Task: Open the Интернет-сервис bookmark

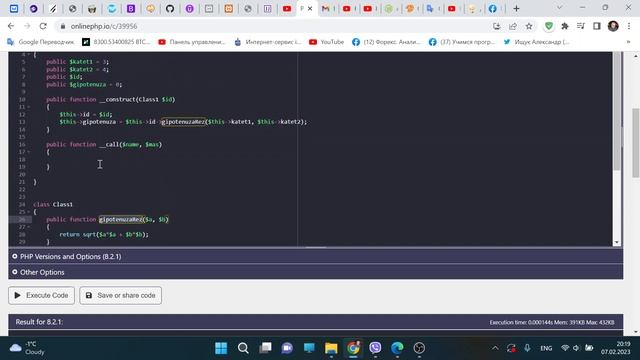Action: point(268,42)
